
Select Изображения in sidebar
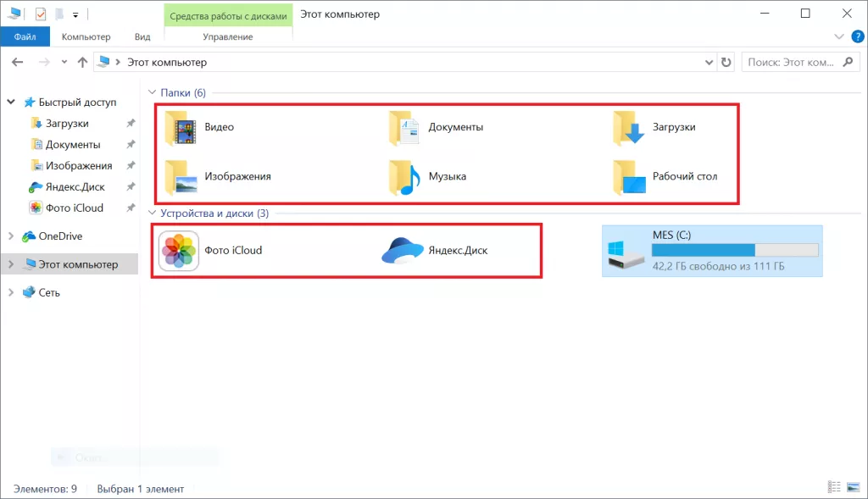(x=79, y=165)
